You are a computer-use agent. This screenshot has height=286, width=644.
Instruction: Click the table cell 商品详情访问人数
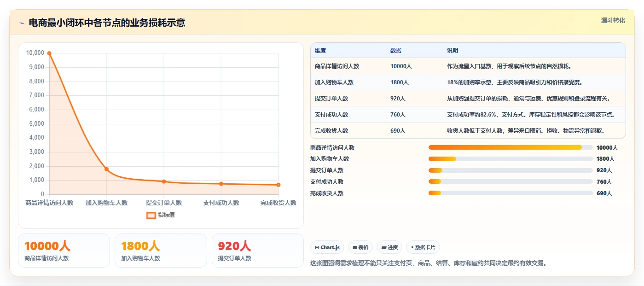337,66
